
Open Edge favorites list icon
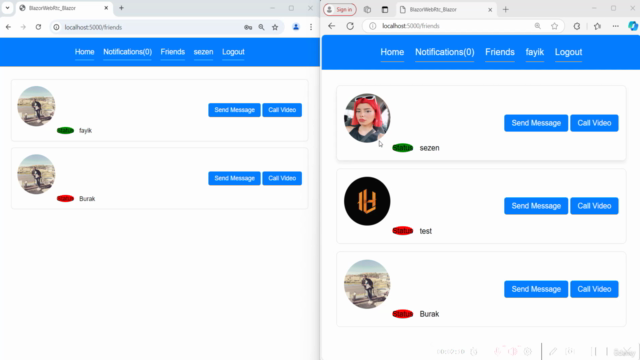pos(598,26)
